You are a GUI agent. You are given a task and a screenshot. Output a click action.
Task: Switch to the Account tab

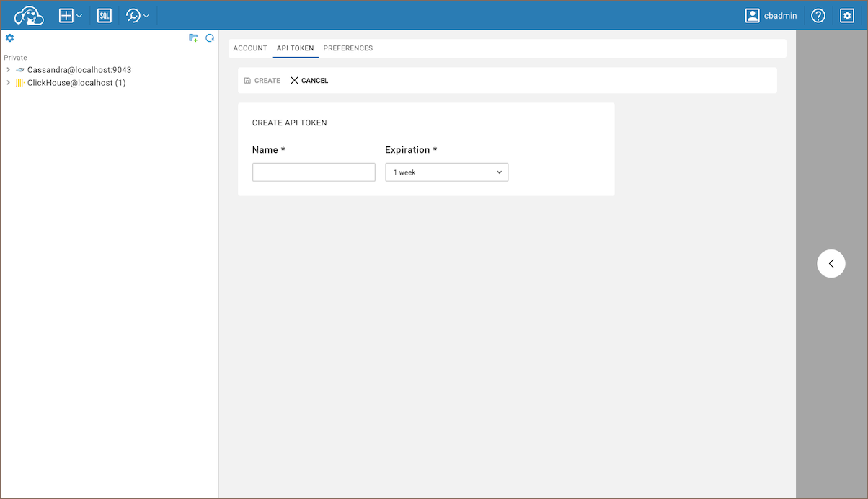250,48
